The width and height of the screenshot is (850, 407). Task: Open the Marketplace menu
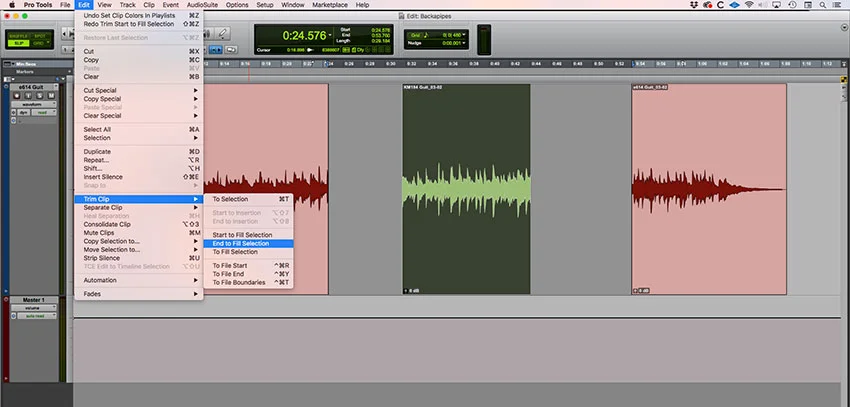330,5
